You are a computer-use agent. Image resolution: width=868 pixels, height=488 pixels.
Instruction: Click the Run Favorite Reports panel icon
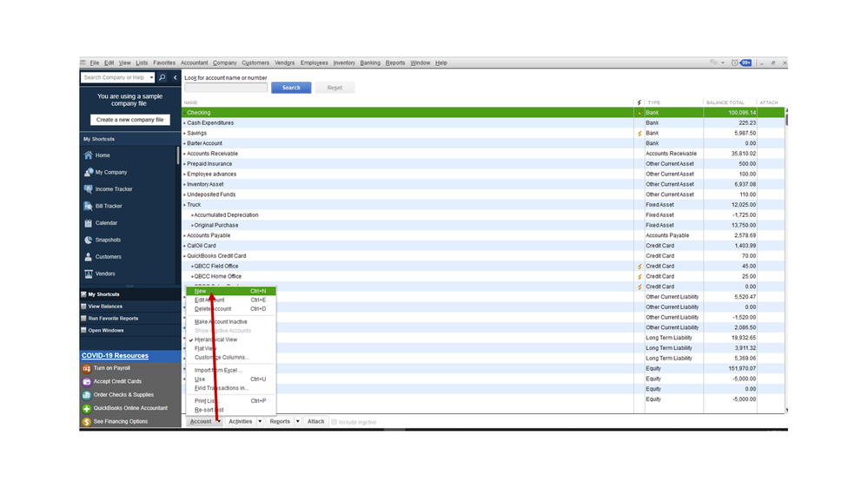click(83, 318)
